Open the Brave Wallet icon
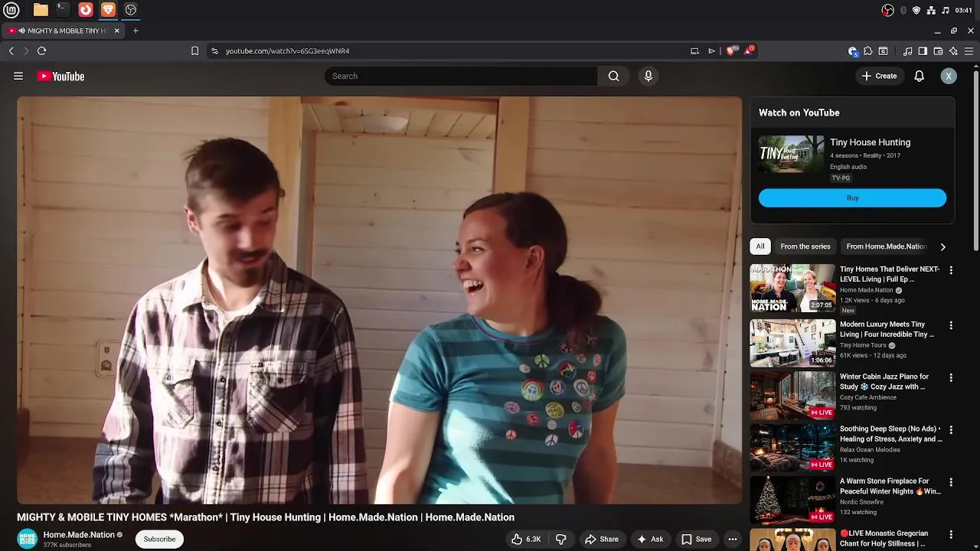Viewport: 980px width, 551px height. (938, 51)
